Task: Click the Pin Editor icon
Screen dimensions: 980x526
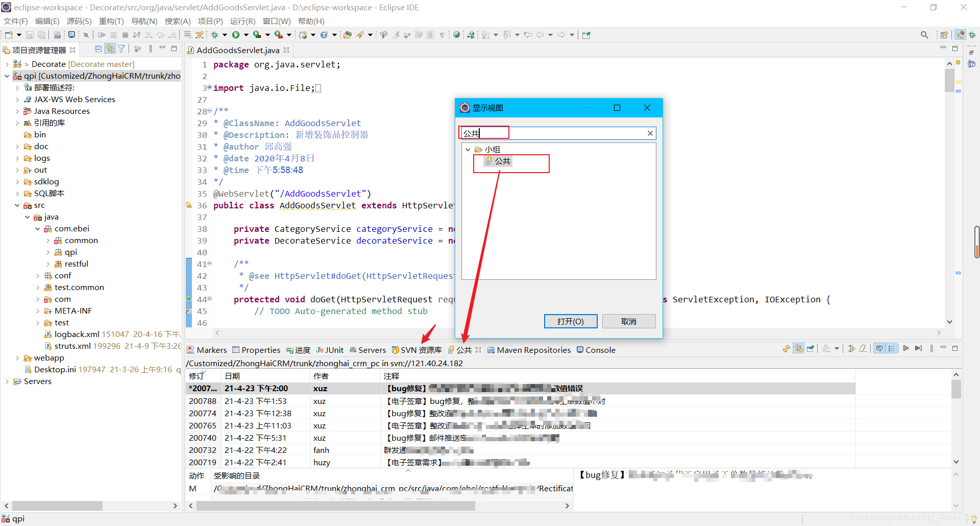Action: pyautogui.click(x=586, y=35)
